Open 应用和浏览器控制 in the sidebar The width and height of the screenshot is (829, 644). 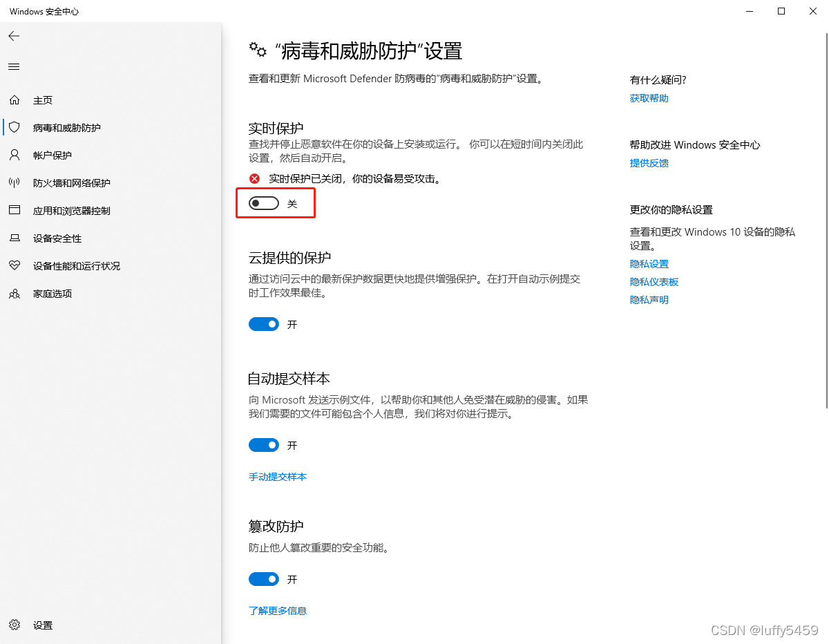pyautogui.click(x=111, y=211)
